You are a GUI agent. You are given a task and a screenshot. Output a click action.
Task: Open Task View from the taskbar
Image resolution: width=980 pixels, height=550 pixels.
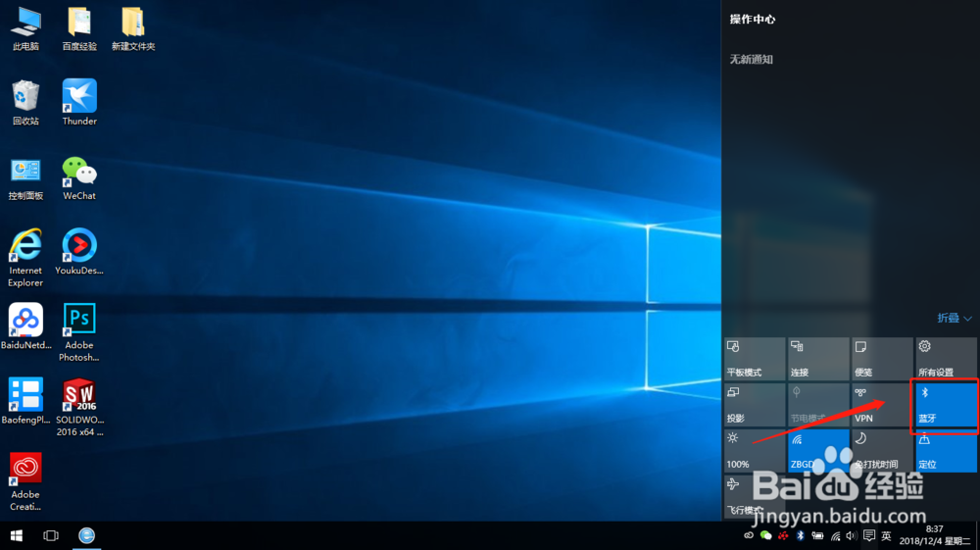point(51,535)
